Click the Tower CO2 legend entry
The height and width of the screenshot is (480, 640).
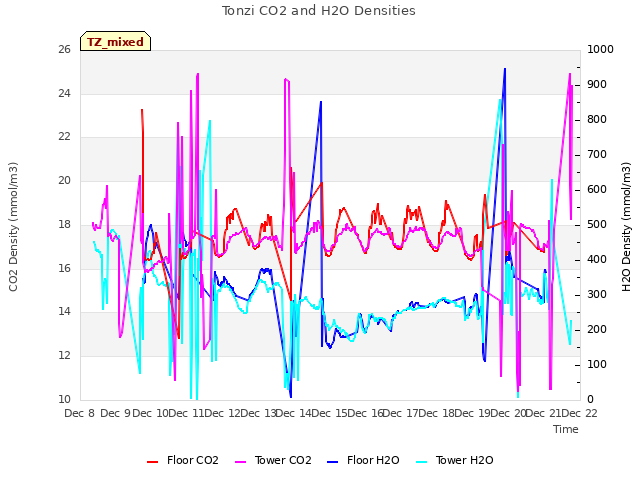(273, 460)
